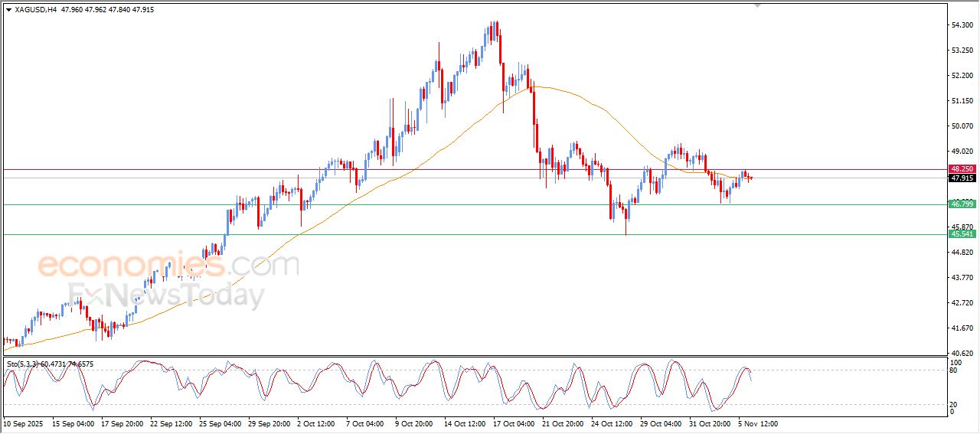Click the 50.070 label on price axis
Viewport: 980px width, 434px height.
(x=962, y=126)
